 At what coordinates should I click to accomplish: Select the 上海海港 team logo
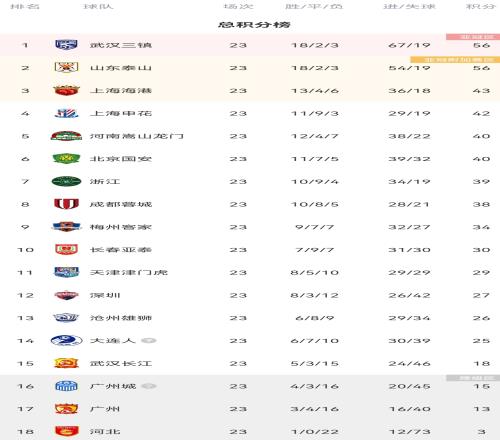pyautogui.click(x=66, y=90)
